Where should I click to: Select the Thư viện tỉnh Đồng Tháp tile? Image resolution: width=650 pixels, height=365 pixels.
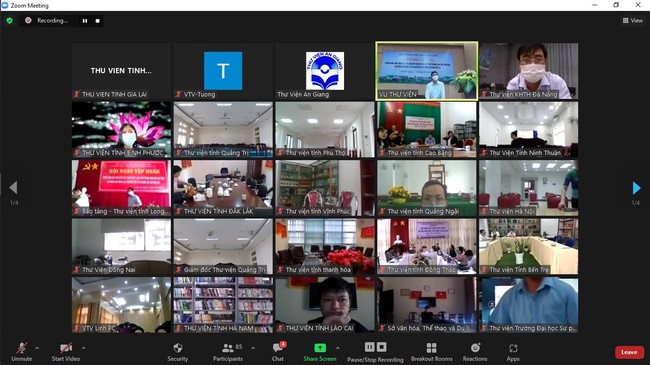pyautogui.click(x=427, y=246)
